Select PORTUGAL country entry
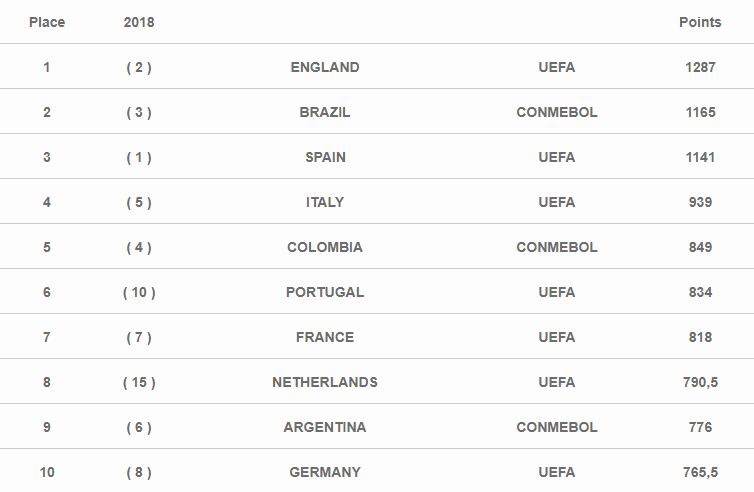Screen dimensions: 754x492 pos(325,292)
